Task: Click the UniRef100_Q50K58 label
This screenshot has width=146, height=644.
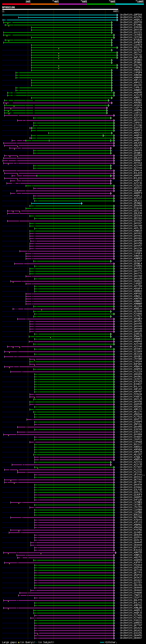Action: [131, 206]
